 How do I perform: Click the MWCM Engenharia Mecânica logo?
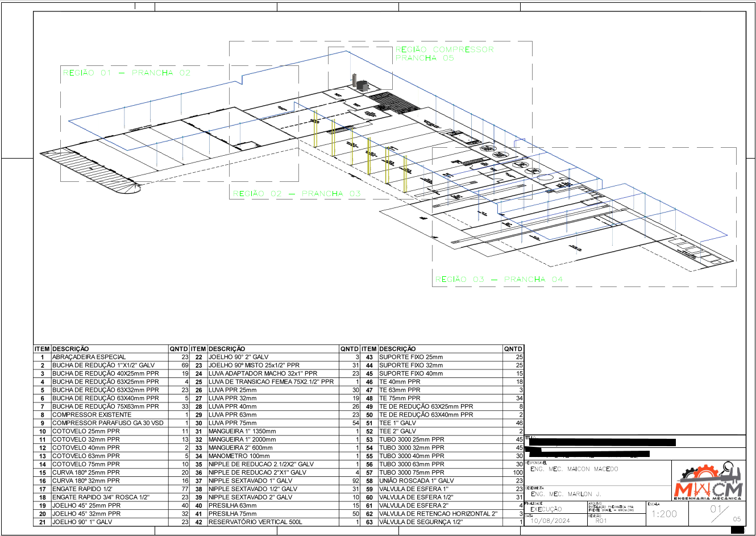tap(708, 483)
